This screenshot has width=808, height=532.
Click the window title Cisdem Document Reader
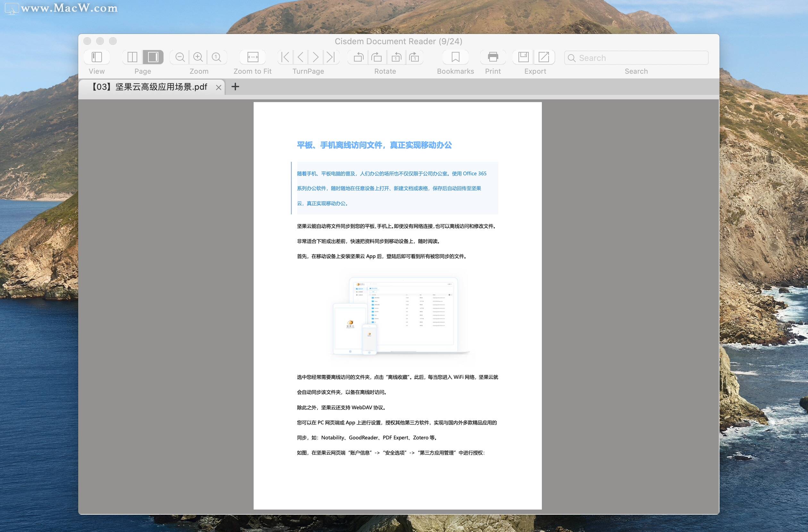click(398, 41)
